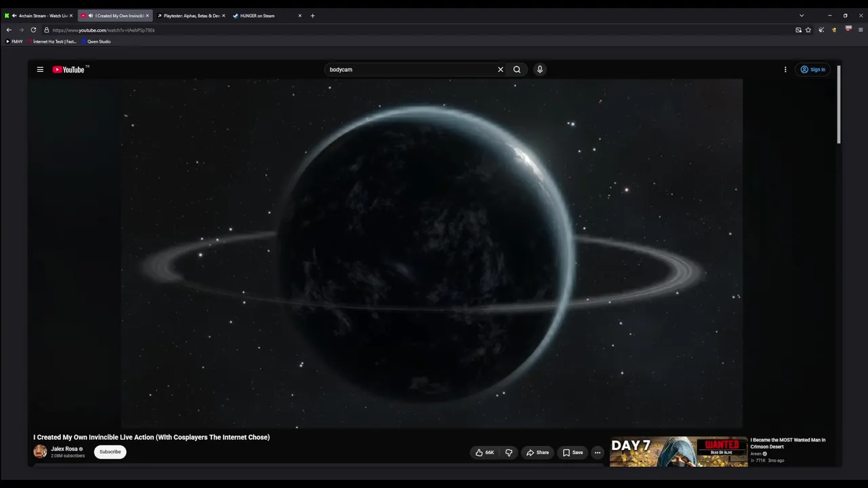Screen dimensions: 868x488
Task: Dislike this video
Action: tap(509, 452)
